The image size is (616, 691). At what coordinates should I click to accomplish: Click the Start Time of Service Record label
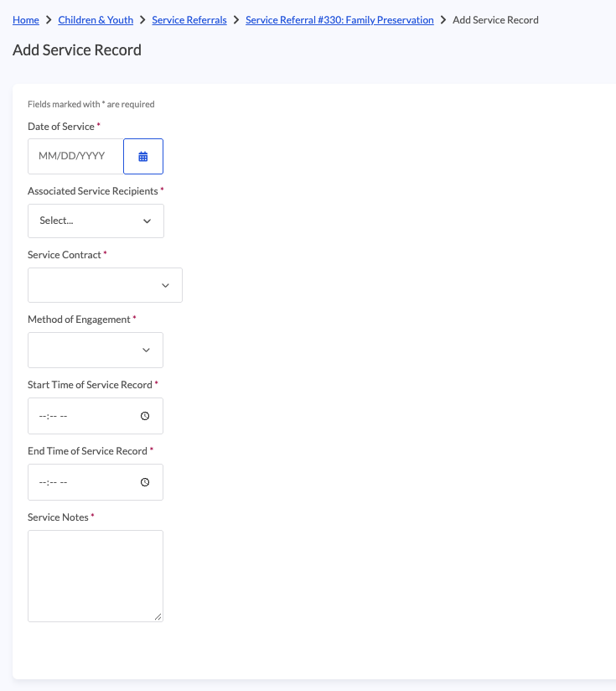point(90,385)
